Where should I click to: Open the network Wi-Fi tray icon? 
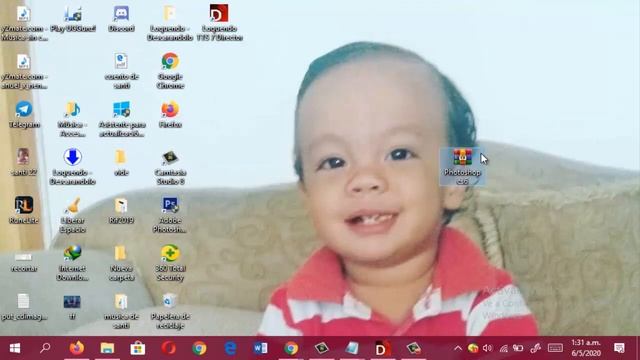[x=503, y=348]
